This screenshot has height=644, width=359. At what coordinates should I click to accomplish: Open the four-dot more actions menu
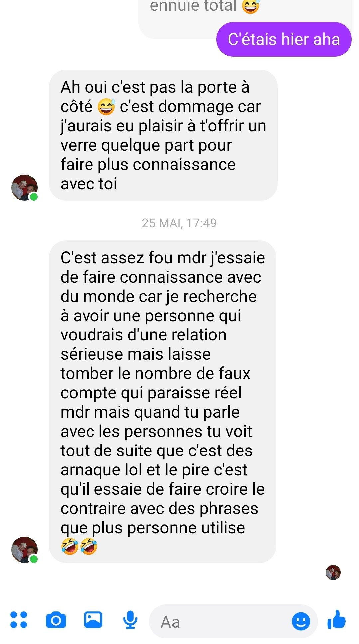(19, 620)
